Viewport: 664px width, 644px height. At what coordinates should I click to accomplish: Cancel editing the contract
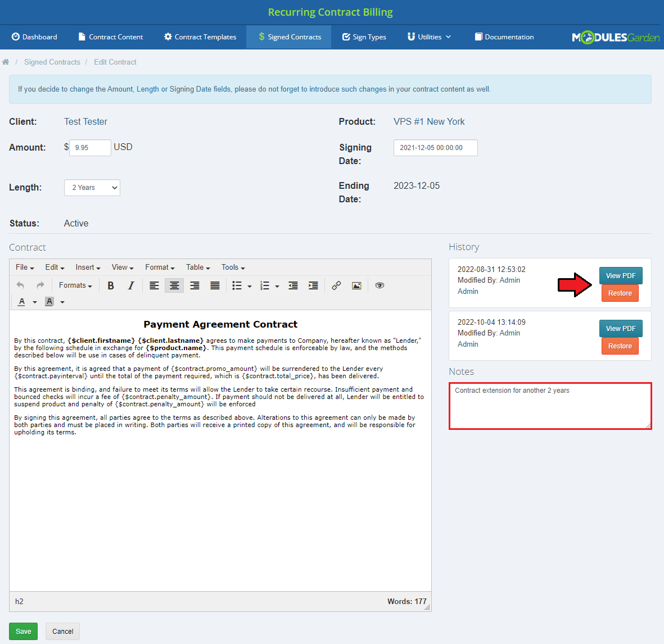62,631
